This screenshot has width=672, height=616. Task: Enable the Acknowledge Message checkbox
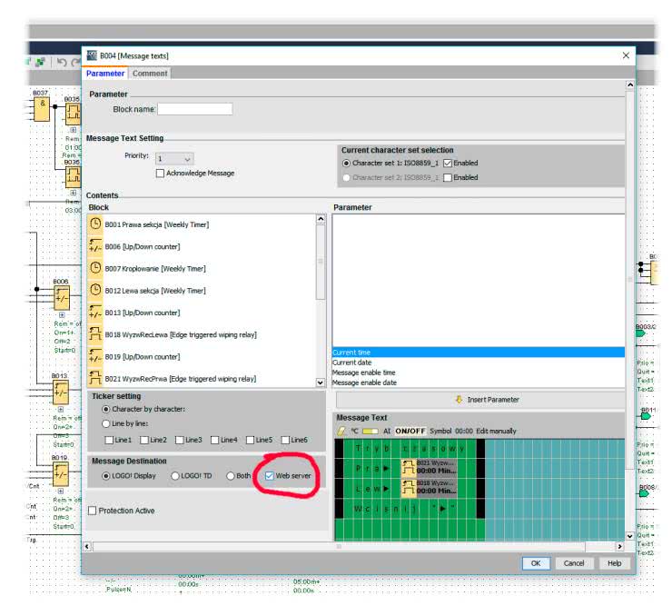161,173
